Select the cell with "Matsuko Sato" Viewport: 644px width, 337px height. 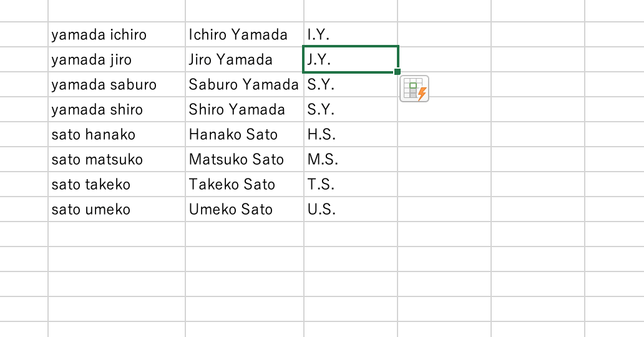pos(244,160)
